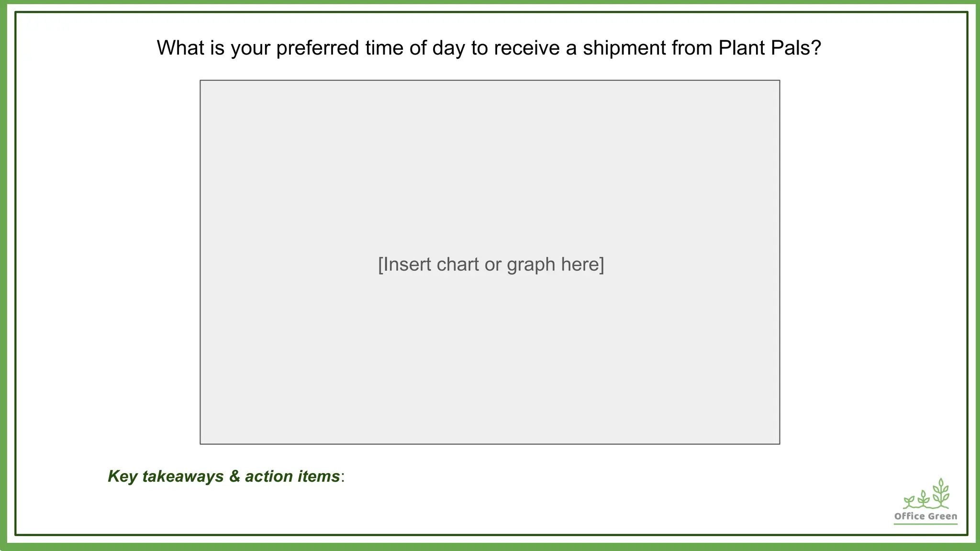The height and width of the screenshot is (551, 980).
Task: Click the "[Insert chart or graph here]" text
Action: (x=491, y=264)
